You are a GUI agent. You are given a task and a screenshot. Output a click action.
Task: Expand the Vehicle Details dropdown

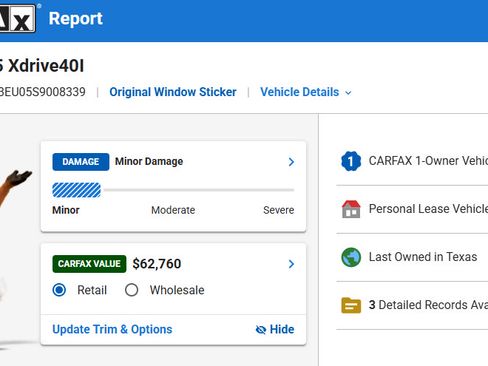[x=306, y=92]
